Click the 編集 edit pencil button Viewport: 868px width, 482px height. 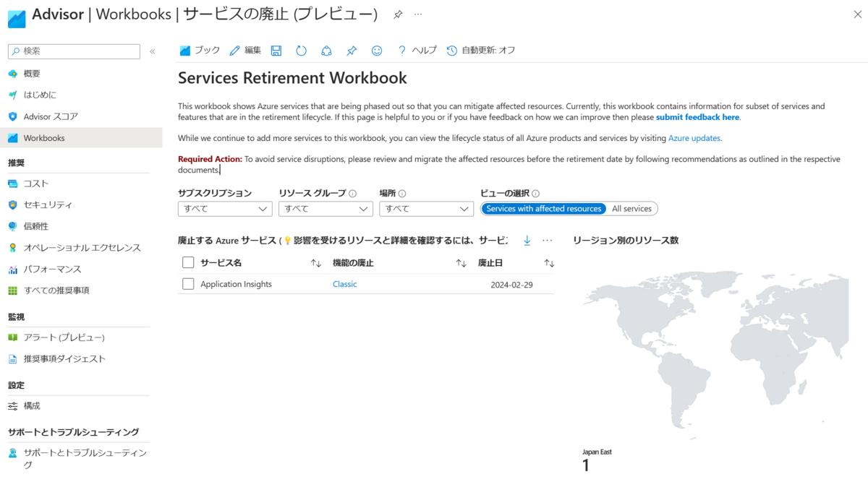click(x=245, y=51)
